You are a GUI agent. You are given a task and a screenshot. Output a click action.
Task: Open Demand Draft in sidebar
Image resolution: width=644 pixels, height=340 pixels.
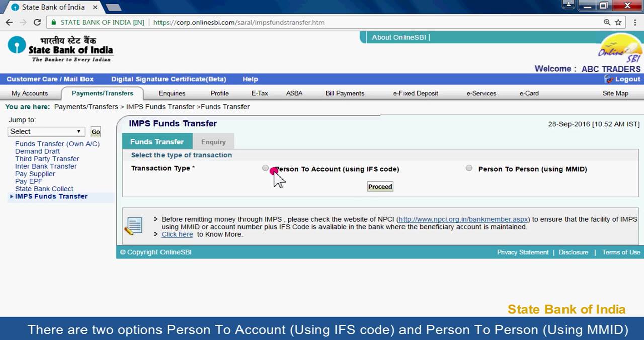[x=37, y=151]
